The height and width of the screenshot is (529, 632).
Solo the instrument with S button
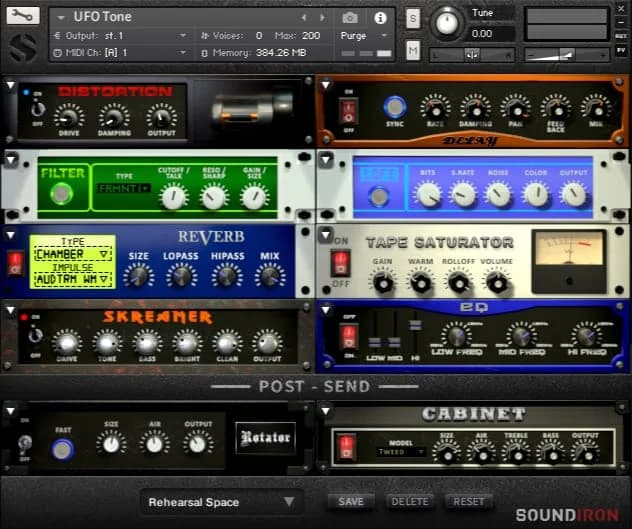pyautogui.click(x=413, y=18)
